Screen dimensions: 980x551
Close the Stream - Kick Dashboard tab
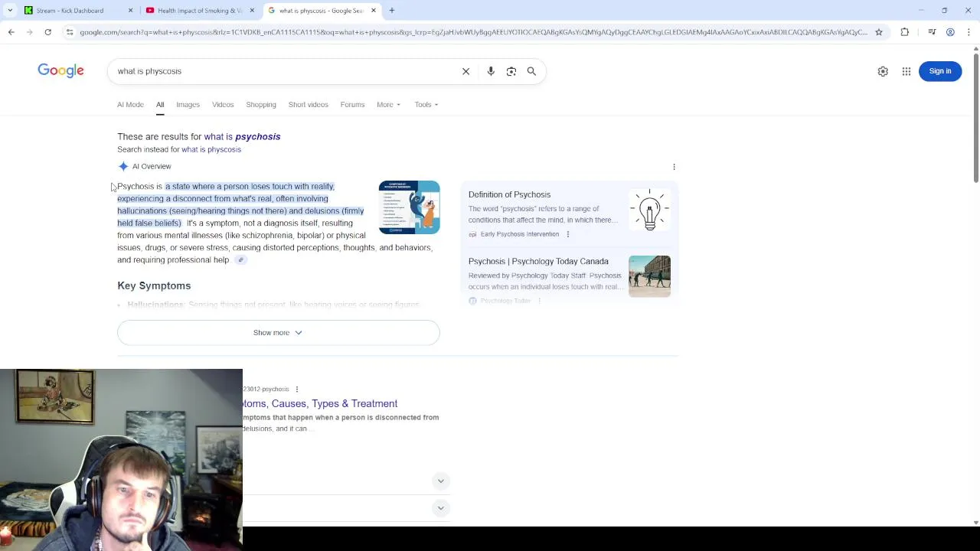[130, 11]
